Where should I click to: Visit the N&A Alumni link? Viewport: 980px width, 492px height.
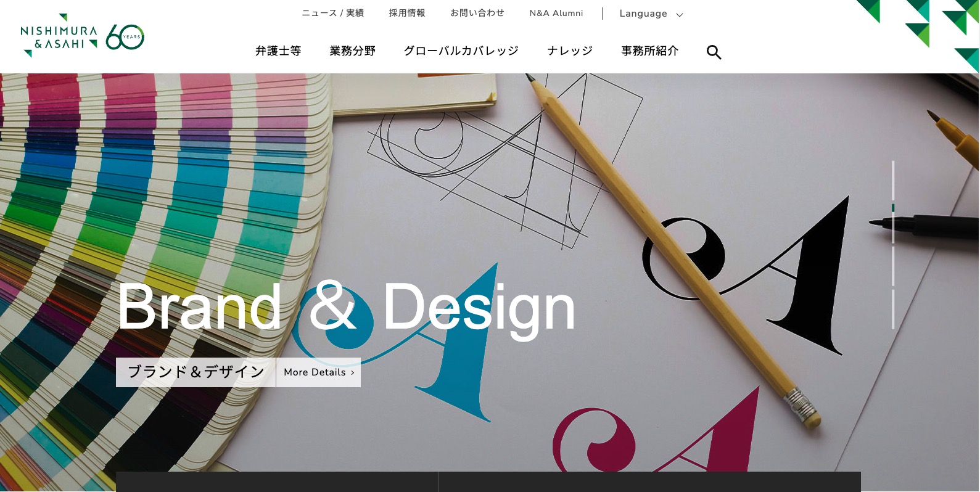click(x=556, y=13)
